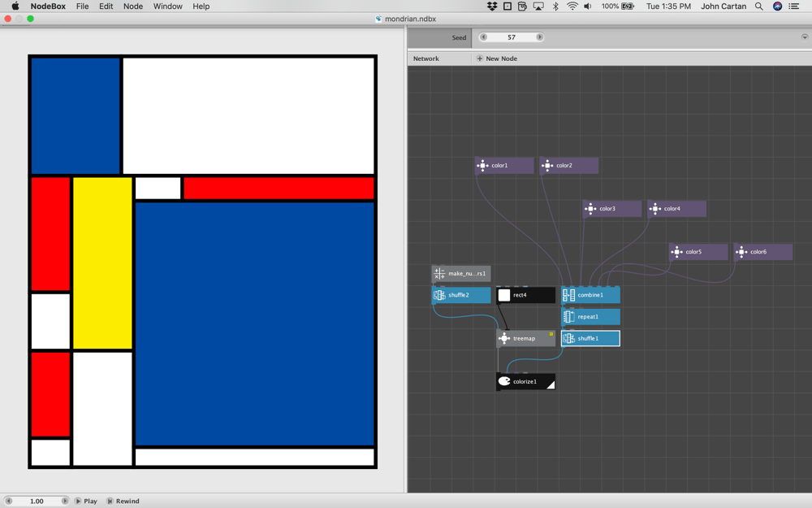Open Siri from the menu bar
Screen dimensions: 812x508
click(777, 7)
